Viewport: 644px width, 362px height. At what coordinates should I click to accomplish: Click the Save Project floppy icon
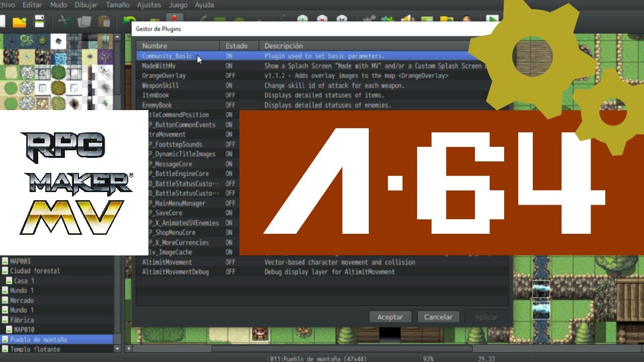pos(39,22)
